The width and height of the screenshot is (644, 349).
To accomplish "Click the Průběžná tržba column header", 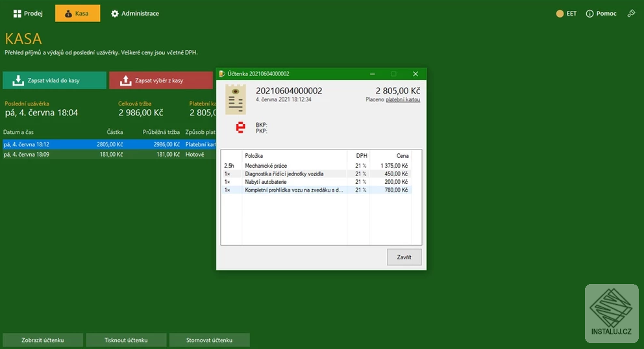I will tap(161, 132).
